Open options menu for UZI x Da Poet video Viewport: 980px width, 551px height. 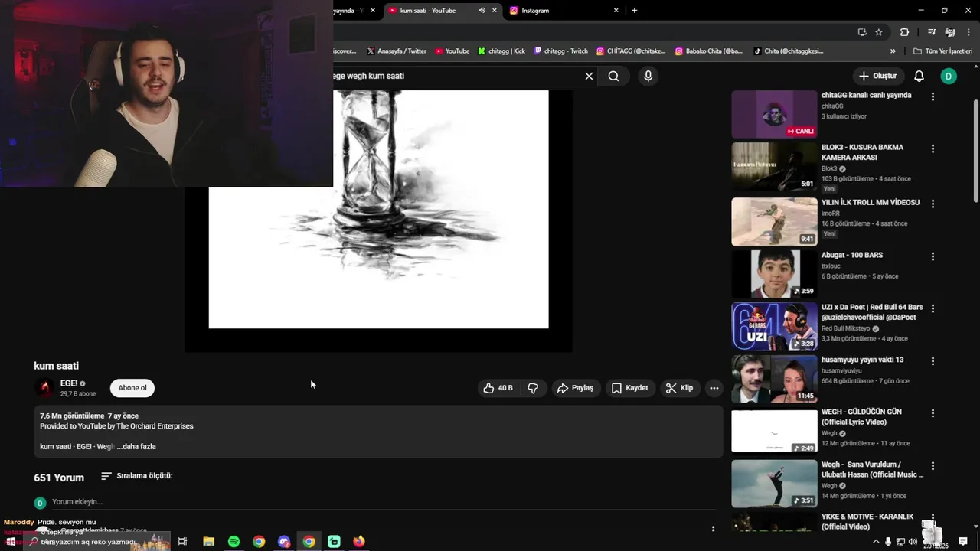(933, 308)
